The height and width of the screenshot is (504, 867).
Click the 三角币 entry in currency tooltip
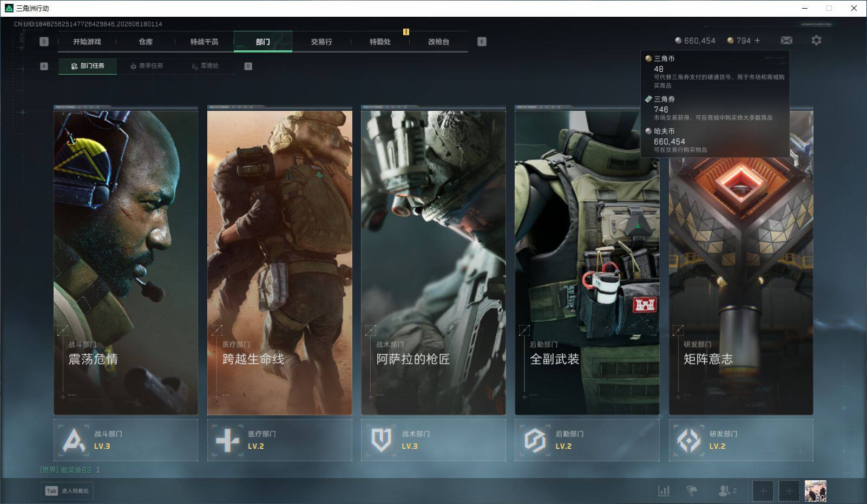[715, 71]
